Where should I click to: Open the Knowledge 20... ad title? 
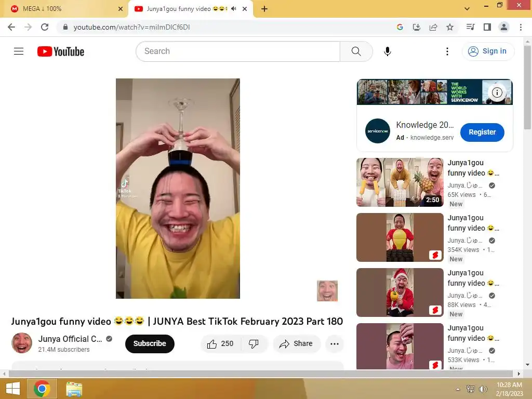point(425,125)
